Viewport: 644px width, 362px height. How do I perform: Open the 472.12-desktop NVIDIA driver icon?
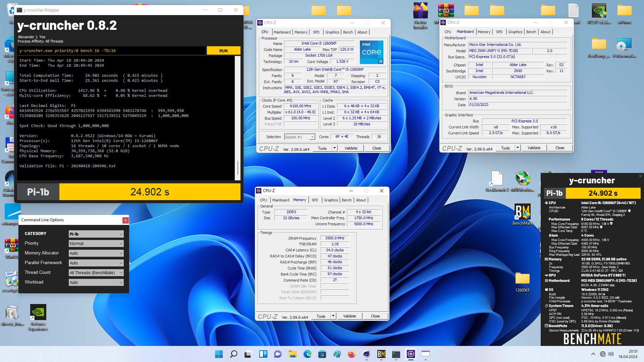pos(599,14)
